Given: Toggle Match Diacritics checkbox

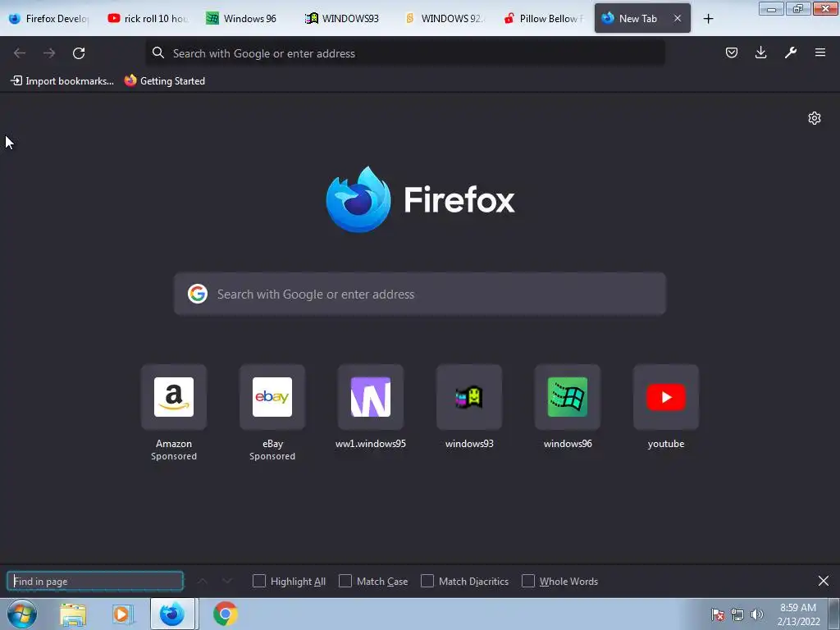Looking at the screenshot, I should pos(427,582).
